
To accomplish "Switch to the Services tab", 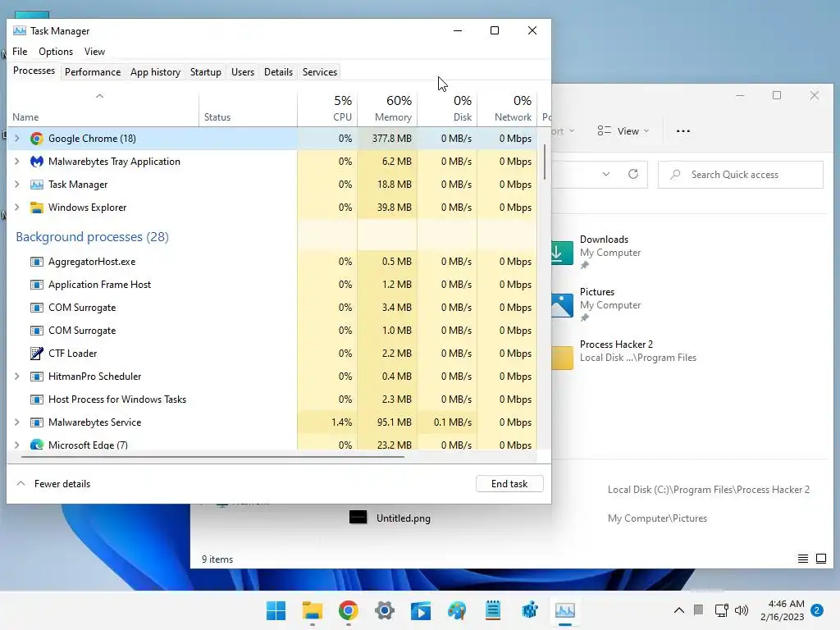I will (x=320, y=72).
